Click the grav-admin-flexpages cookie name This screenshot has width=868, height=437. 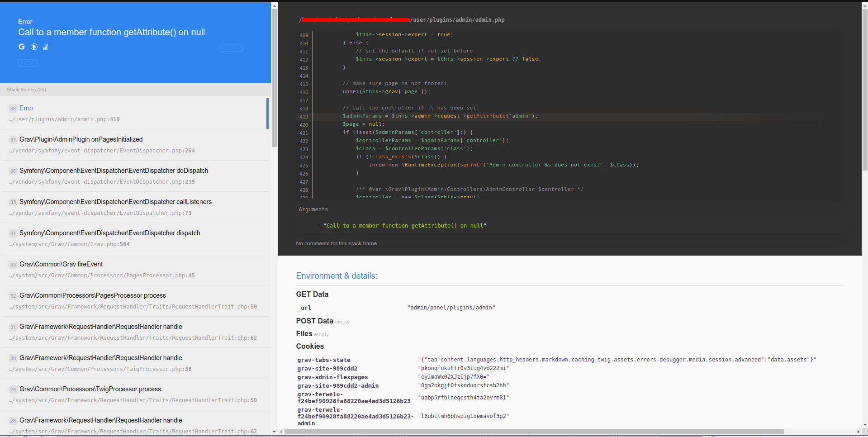[x=332, y=377]
